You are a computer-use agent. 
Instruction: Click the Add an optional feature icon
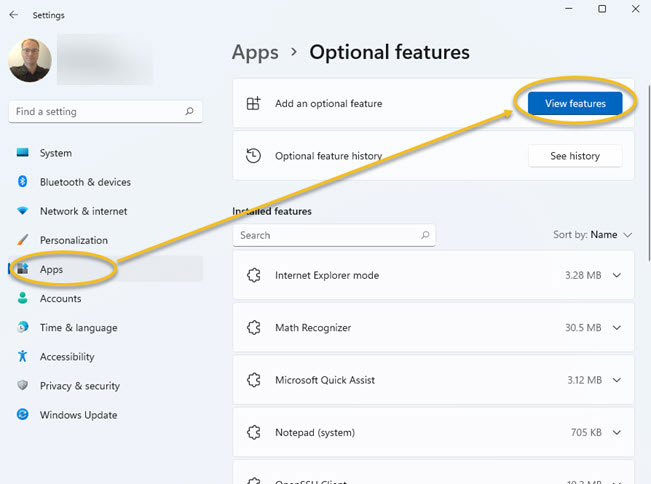253,103
